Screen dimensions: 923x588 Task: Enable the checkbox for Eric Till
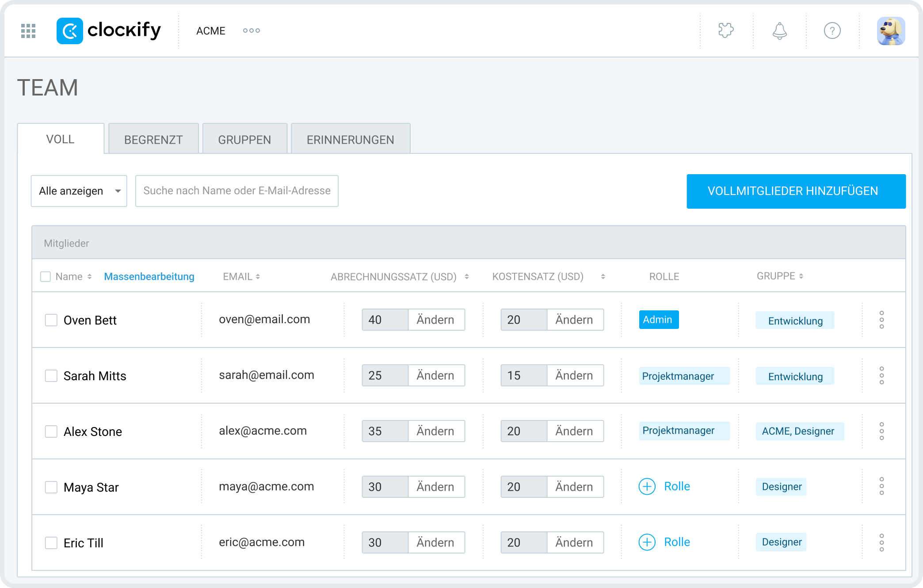[x=51, y=542]
